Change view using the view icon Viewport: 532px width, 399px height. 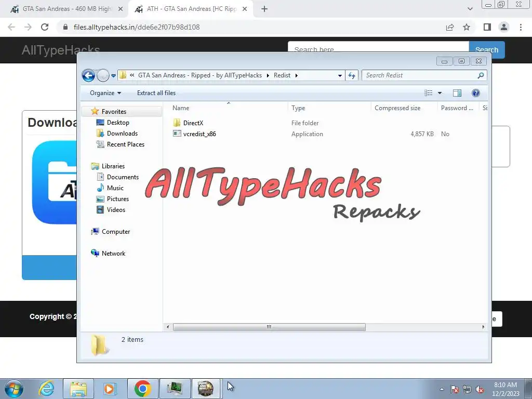(x=428, y=93)
